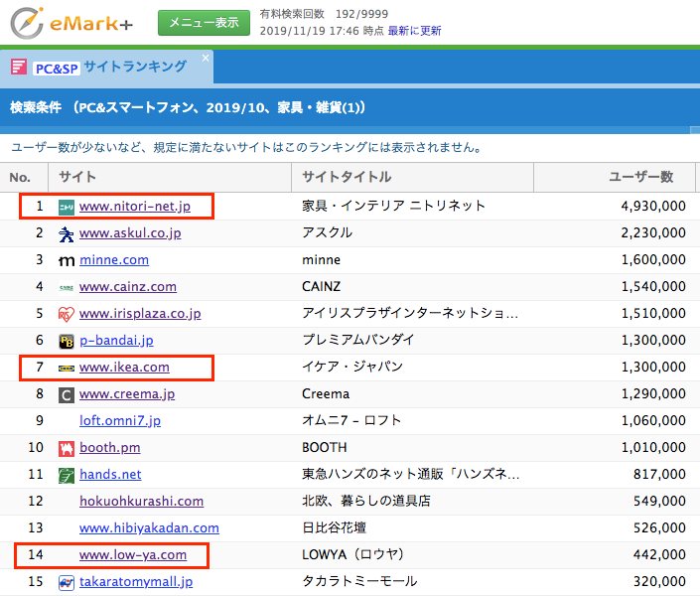Screen dimensions: 700x596
Task: Click the サイトタイトル column header
Action: (x=412, y=178)
